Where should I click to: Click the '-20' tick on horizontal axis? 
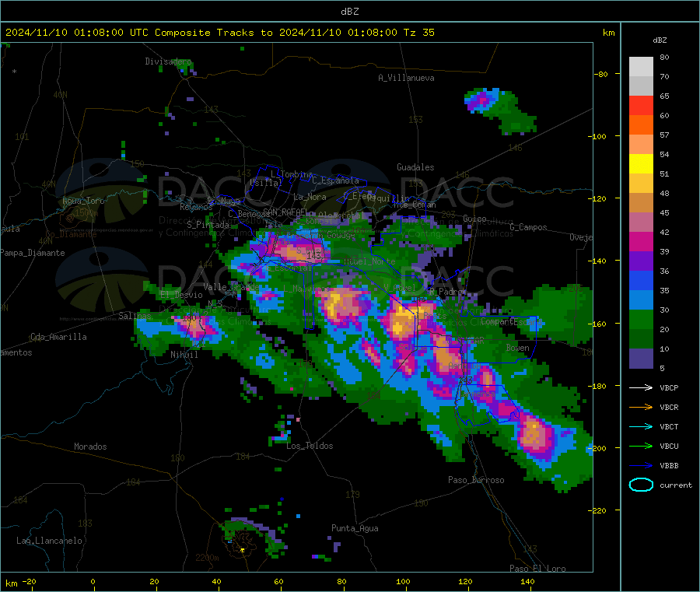29,581
